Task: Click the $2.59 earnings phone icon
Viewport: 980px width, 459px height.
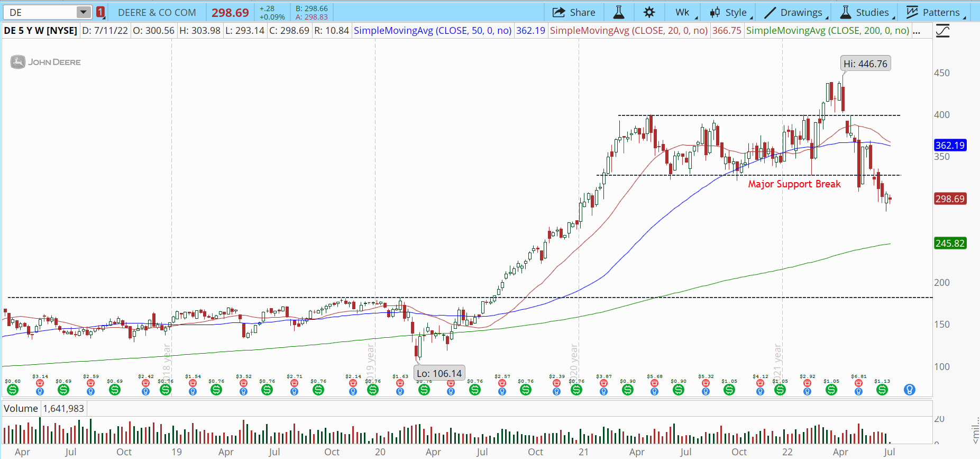Action: coord(90,383)
